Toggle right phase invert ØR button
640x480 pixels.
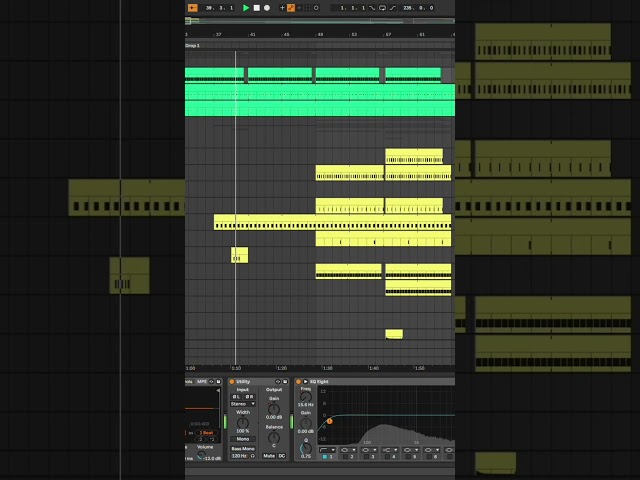pyautogui.click(x=249, y=397)
